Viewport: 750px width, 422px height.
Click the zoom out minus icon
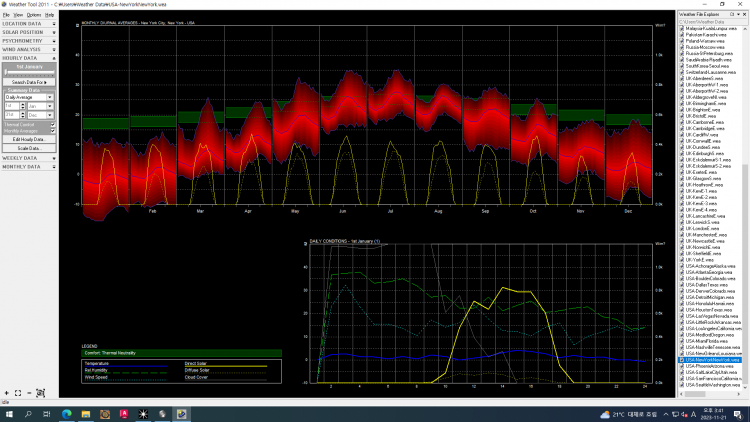pyautogui.click(x=29, y=393)
